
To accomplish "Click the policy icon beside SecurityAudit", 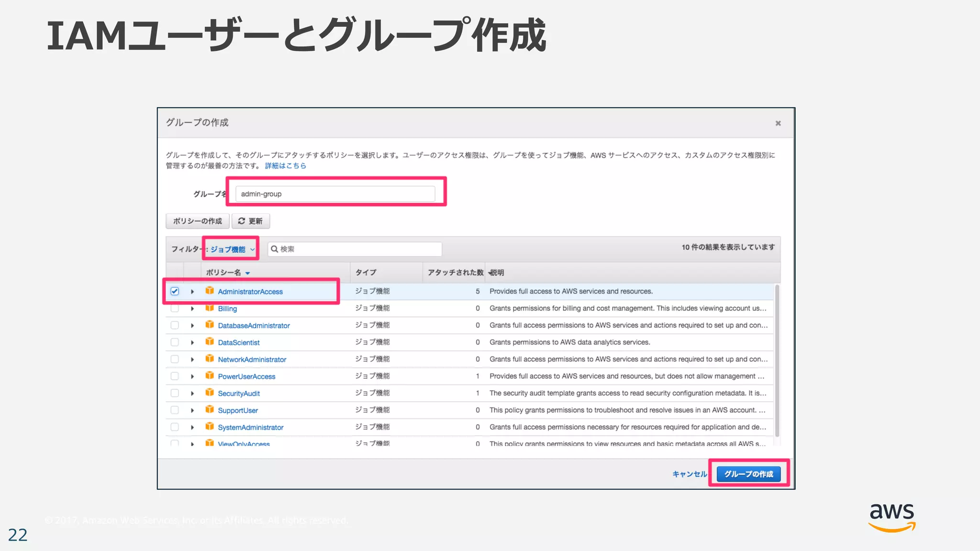I will point(210,393).
